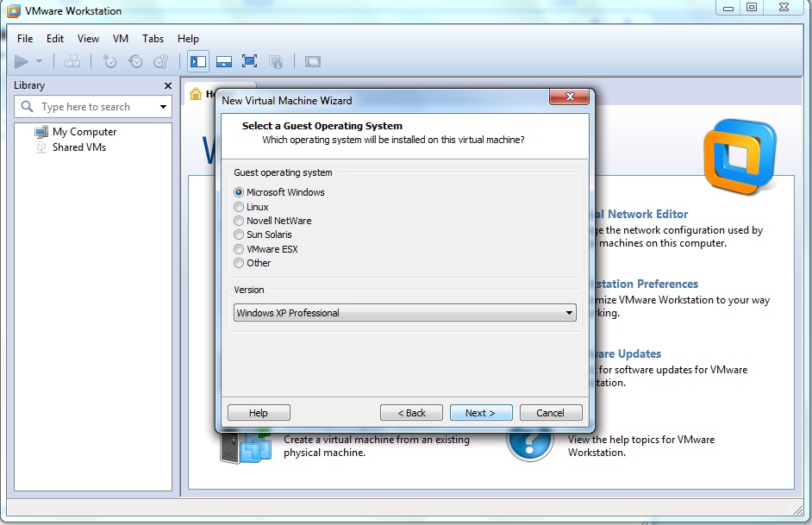The image size is (812, 525).
Task: Select the Other guest OS option
Action: [239, 263]
